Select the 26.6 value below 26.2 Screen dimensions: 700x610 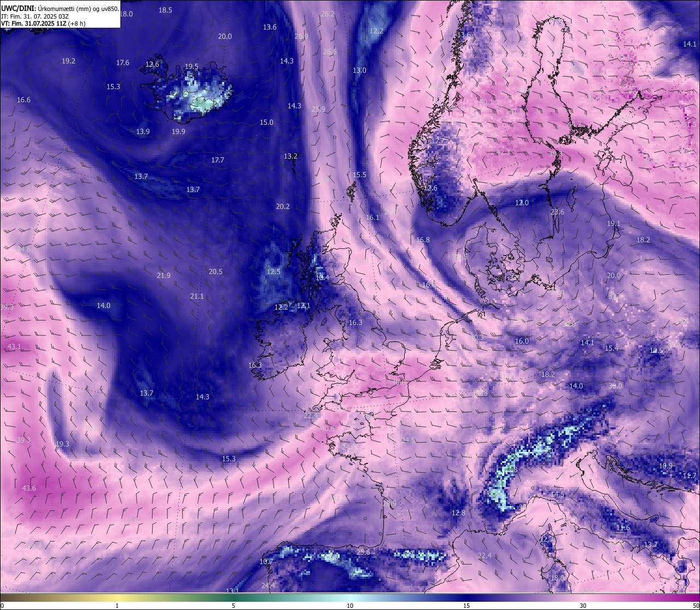(x=330, y=51)
